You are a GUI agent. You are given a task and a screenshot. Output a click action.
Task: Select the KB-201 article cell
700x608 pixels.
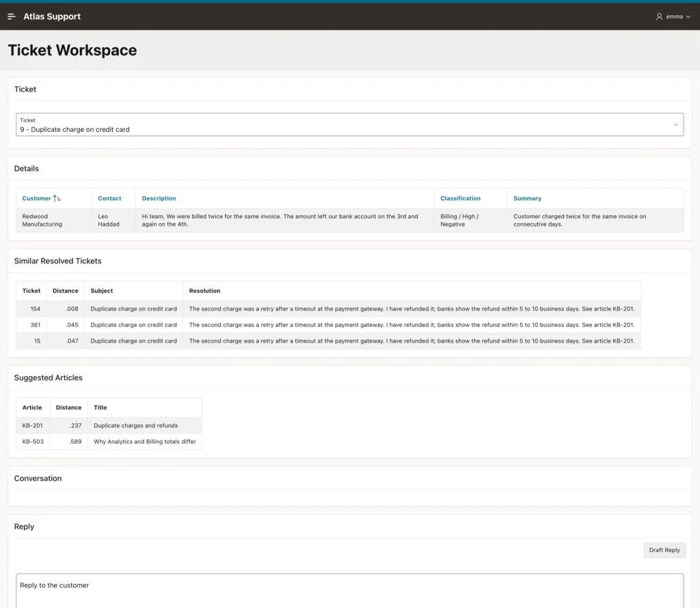pos(33,425)
